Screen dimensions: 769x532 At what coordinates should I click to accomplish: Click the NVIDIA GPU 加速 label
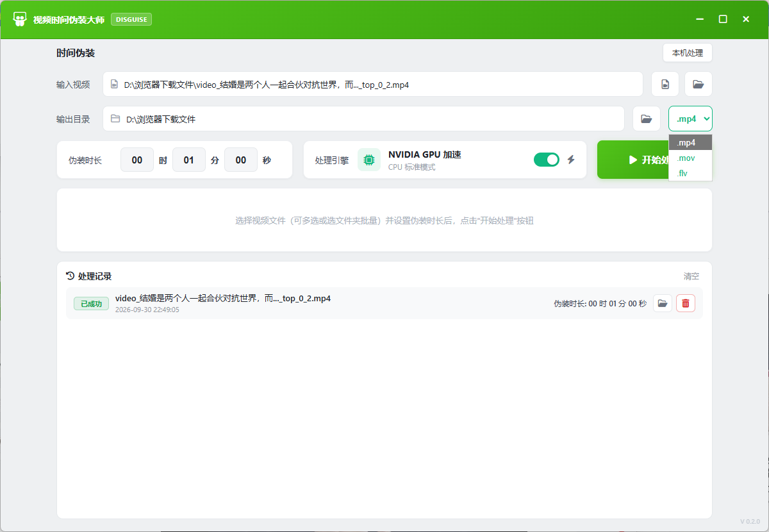[x=425, y=154]
